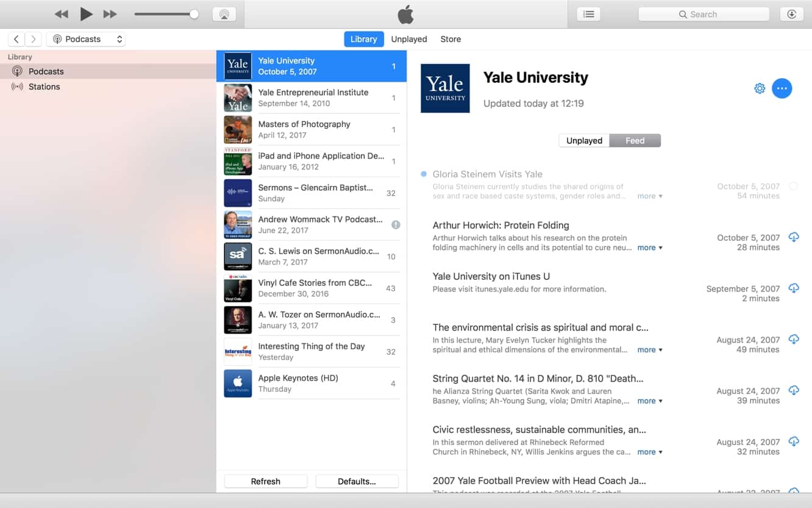812x508 pixels.
Task: Download Arthur Horwich: Protein Folding episode
Action: [x=794, y=237]
